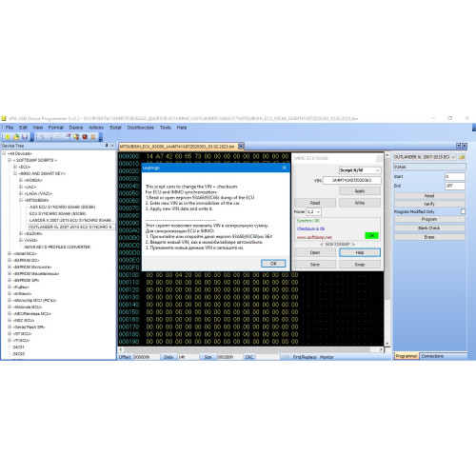Click Find/Replace in the status bar
This screenshot has width=476, height=476.
[305, 357]
